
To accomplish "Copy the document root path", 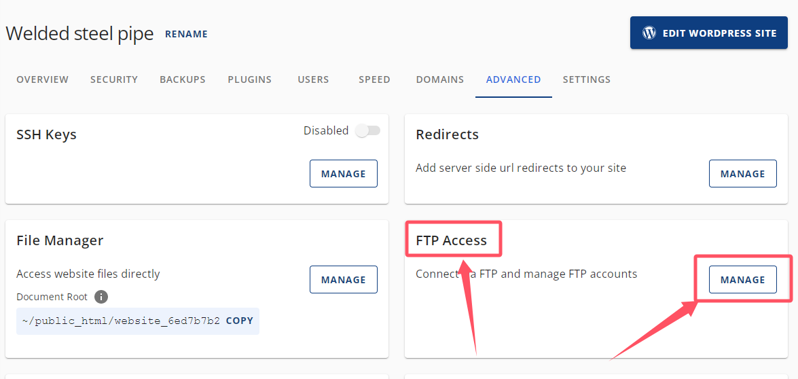I will point(240,321).
